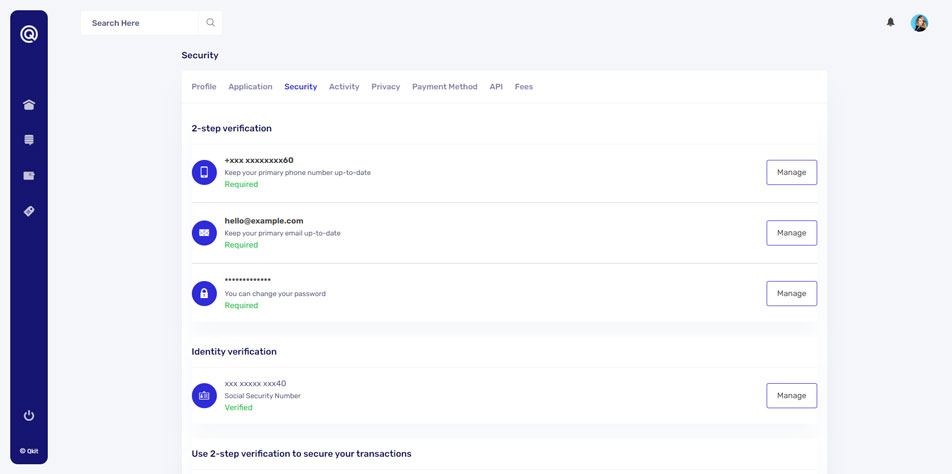Open the tag/offers sidebar icon
Screen dimensions: 952x474
(x=29, y=212)
